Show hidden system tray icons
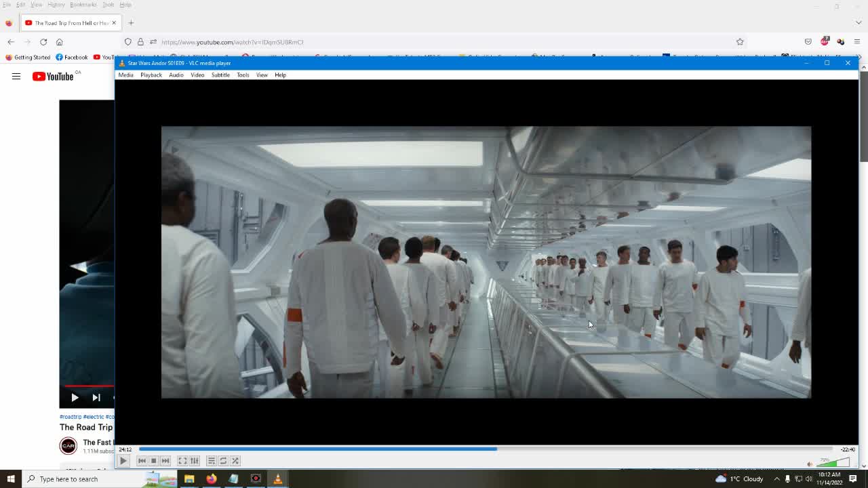 777,479
